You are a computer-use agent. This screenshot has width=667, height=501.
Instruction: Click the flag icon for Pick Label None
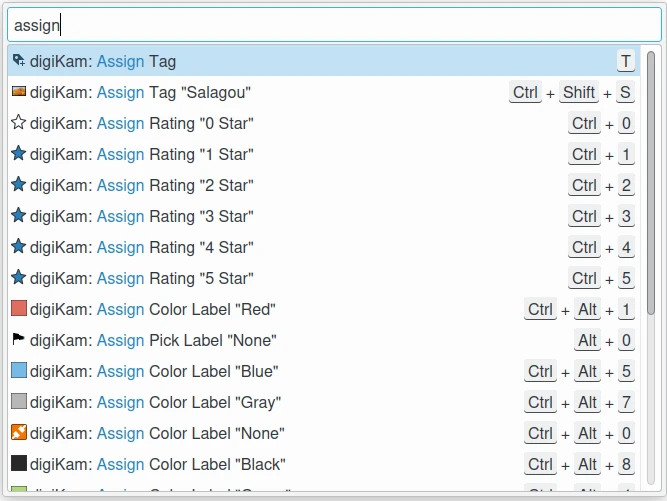[18, 340]
